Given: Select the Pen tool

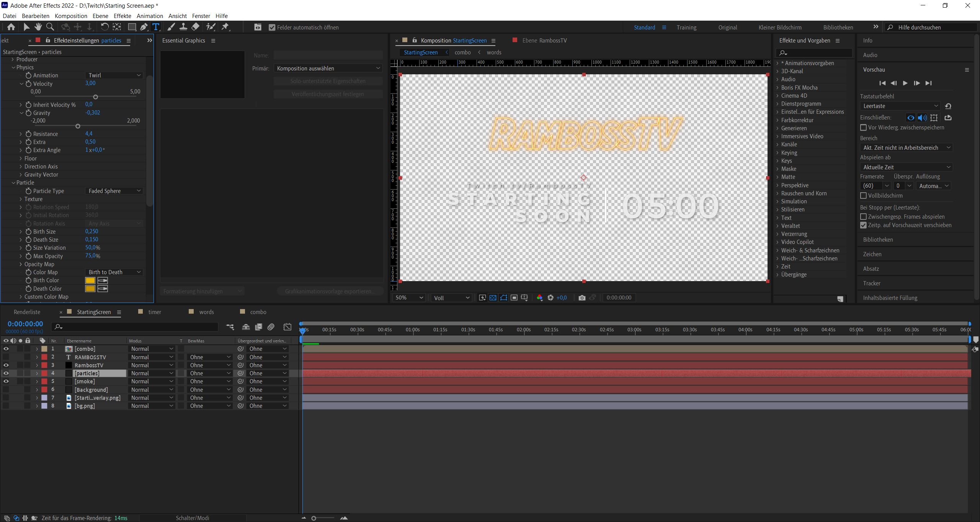Looking at the screenshot, I should click(x=144, y=27).
